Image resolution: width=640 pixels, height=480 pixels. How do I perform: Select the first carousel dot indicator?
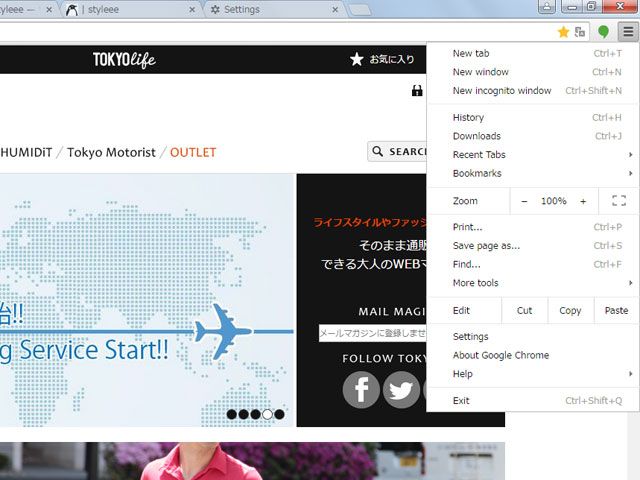tap(232, 414)
